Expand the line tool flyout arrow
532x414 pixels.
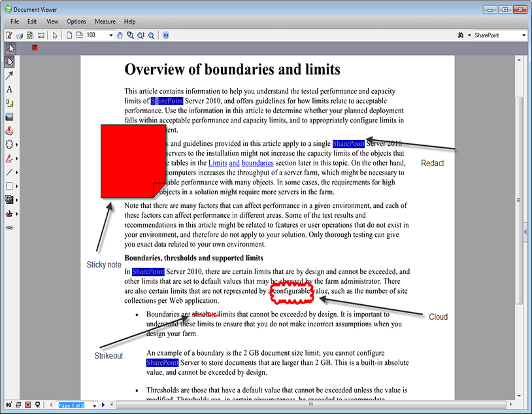pyautogui.click(x=16, y=173)
